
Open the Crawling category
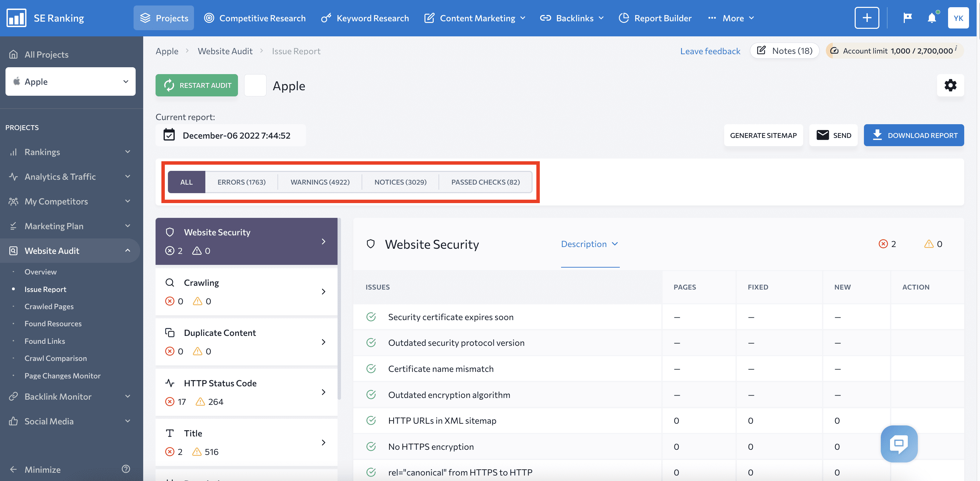click(247, 292)
